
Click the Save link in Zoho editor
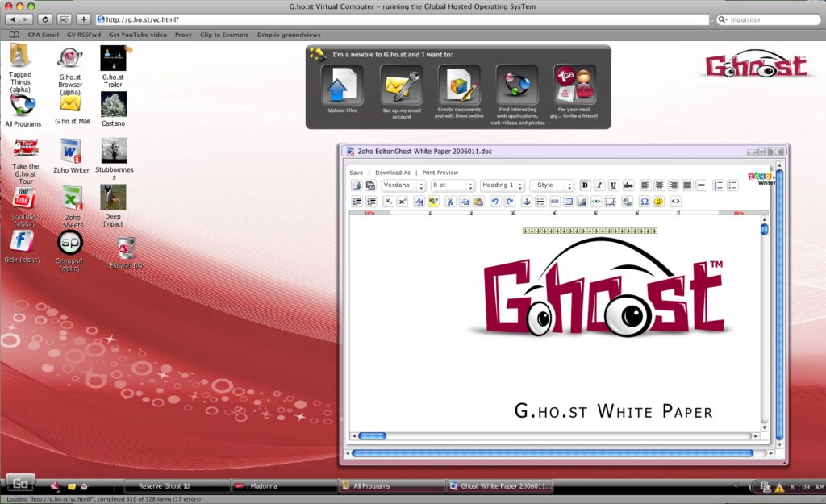point(356,173)
